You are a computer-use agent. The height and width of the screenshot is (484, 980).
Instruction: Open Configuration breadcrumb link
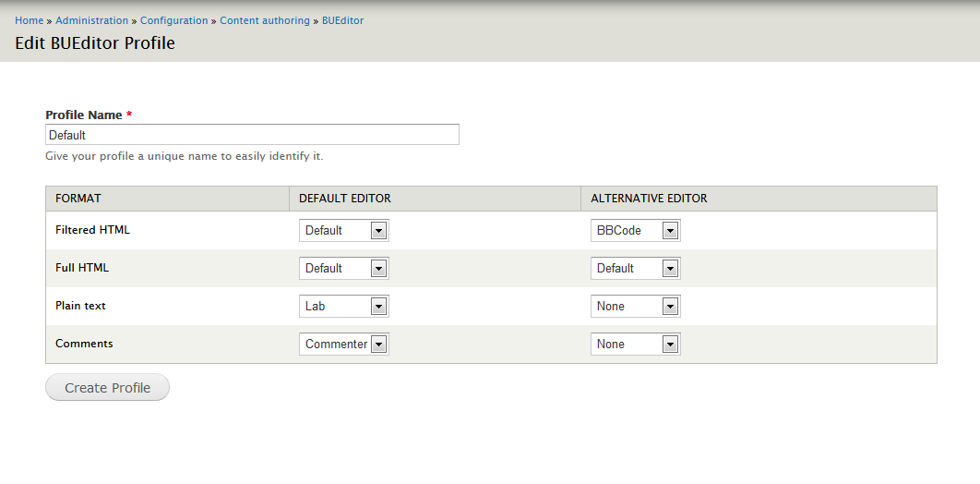173,20
